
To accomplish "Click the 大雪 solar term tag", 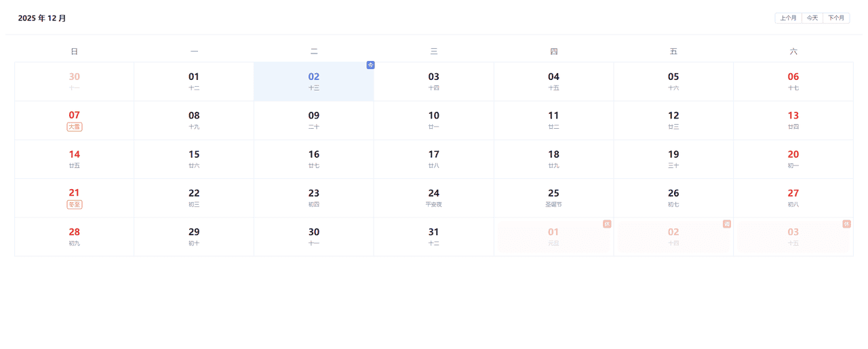I will click(75, 127).
